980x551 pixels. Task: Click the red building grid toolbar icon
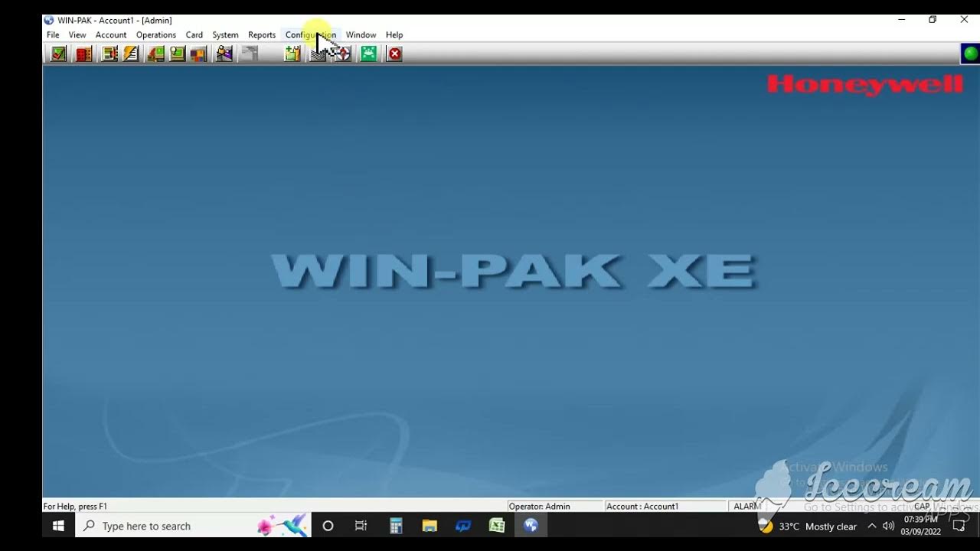83,54
